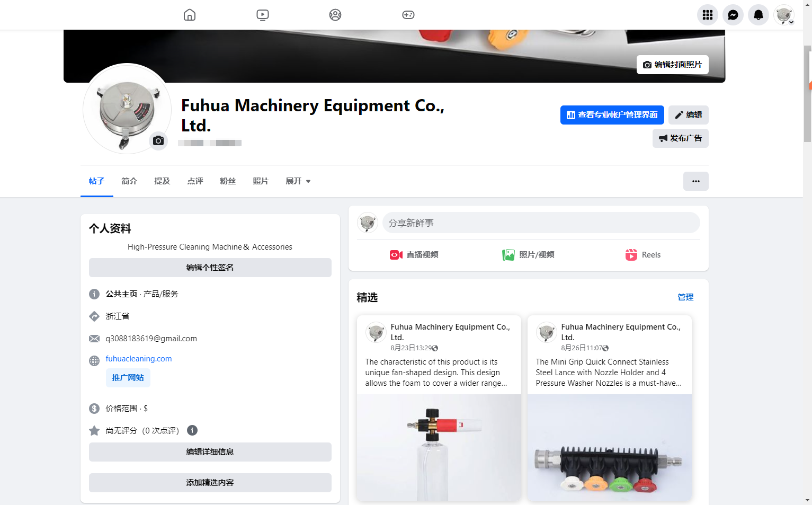
Task: Open the Video tab icon
Action: tap(263, 15)
